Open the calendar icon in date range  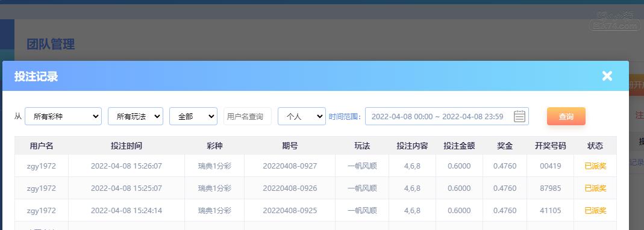(519, 116)
